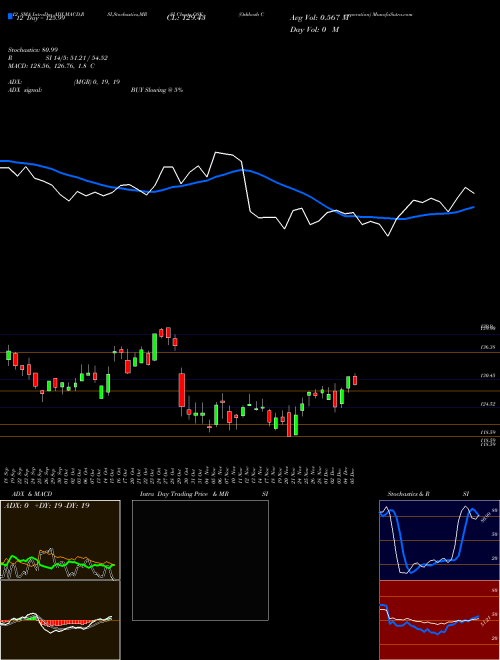Click the 'Day Vol: 0 M' label
This screenshot has width=500, height=660.
tap(314, 29)
